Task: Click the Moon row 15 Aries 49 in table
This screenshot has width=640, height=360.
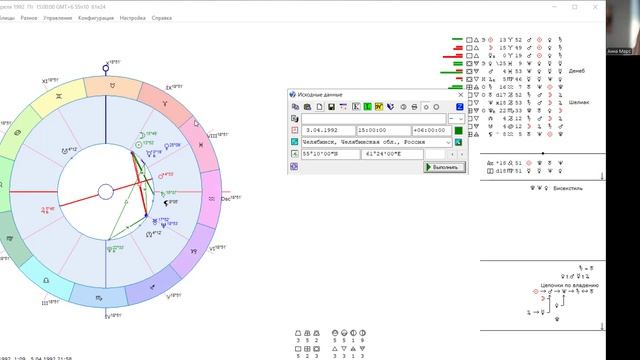Action: click(x=515, y=48)
